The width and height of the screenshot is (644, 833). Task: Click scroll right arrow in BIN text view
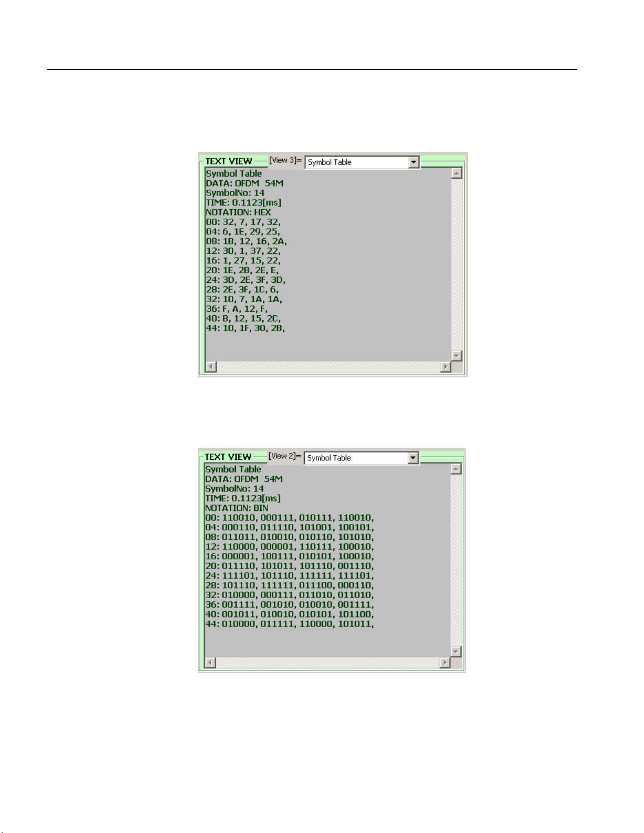tap(445, 663)
